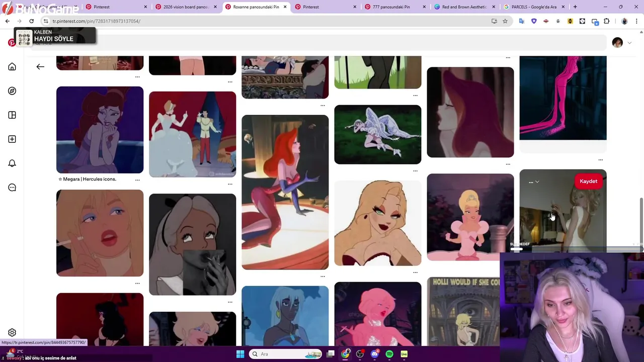Switch to the 777 panosundaki Pin tab

394,7
